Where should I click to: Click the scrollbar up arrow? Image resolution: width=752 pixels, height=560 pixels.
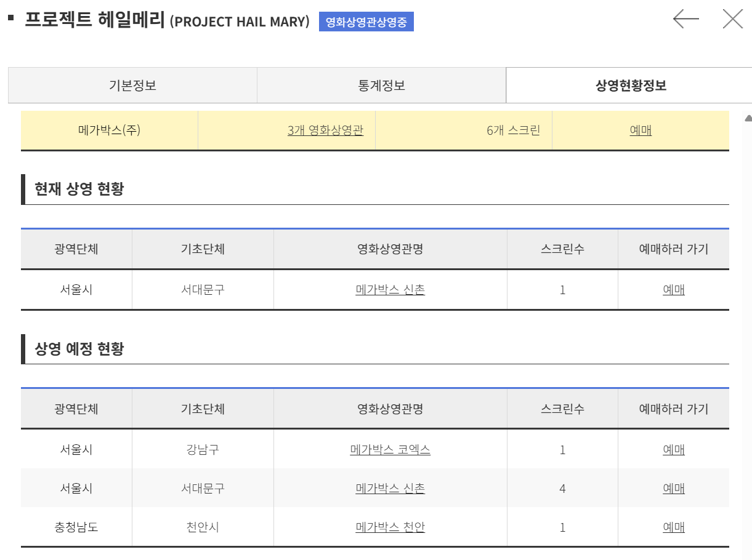(x=748, y=118)
